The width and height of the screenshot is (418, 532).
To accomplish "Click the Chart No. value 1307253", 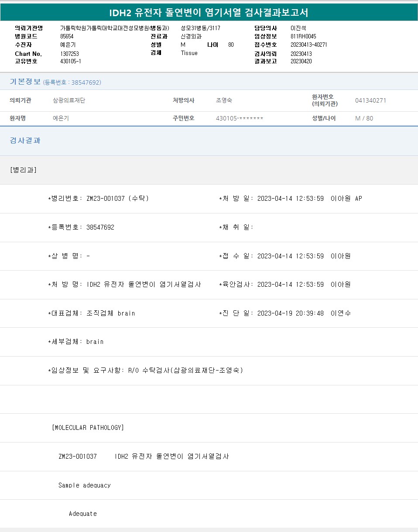I will (69, 54).
